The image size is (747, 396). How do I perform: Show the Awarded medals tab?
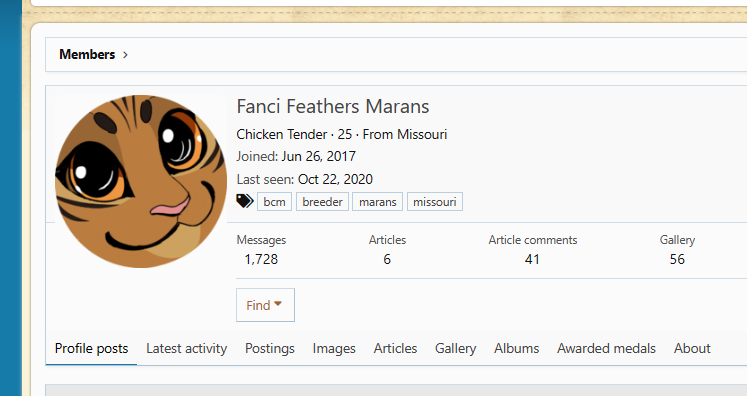(606, 348)
